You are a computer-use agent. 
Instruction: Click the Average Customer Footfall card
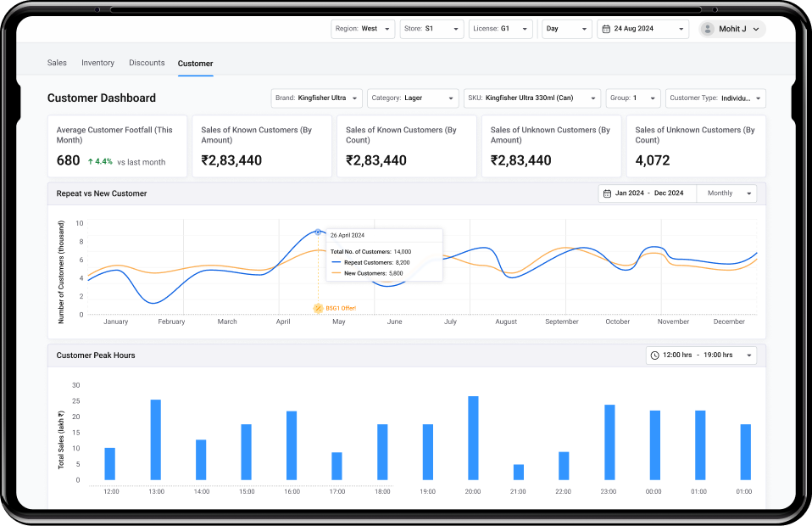coord(117,146)
